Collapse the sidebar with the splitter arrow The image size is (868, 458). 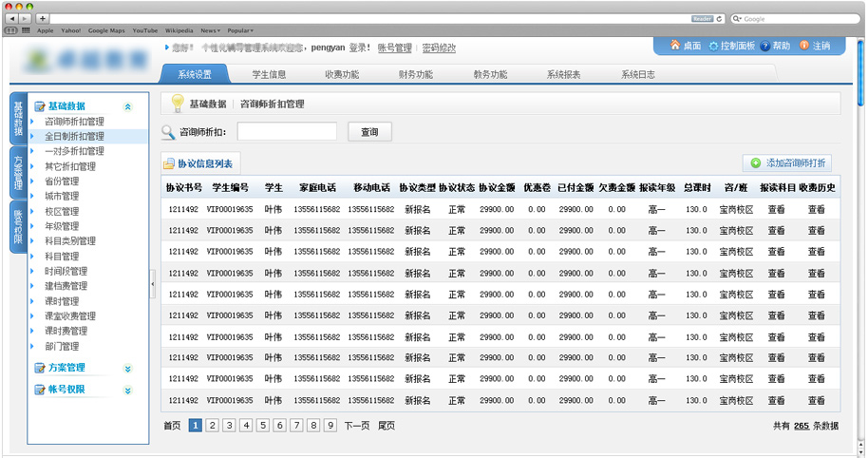click(153, 282)
